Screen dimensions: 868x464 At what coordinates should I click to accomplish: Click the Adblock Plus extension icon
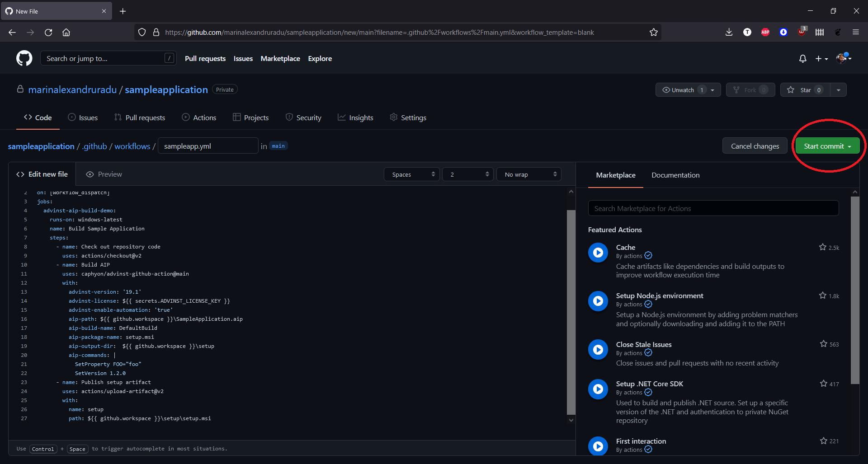click(x=765, y=32)
